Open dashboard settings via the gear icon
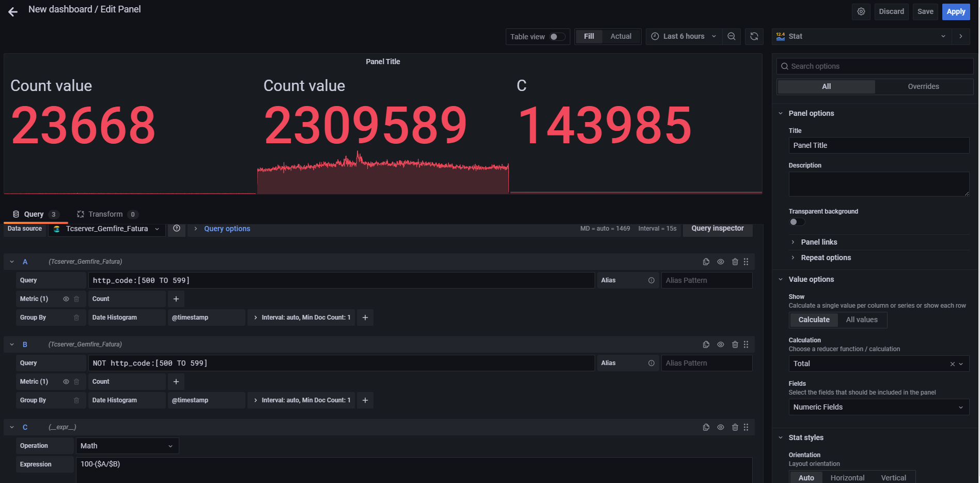This screenshot has width=980, height=483. tap(861, 11)
